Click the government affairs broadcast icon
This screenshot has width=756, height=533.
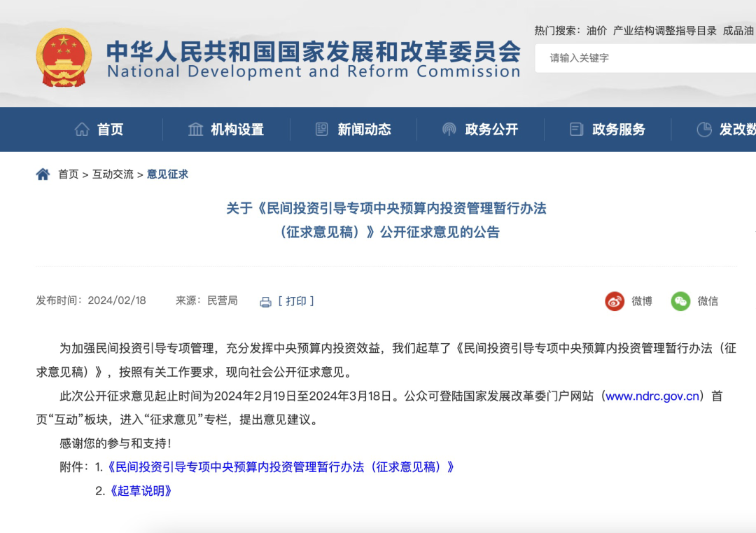[x=449, y=130]
